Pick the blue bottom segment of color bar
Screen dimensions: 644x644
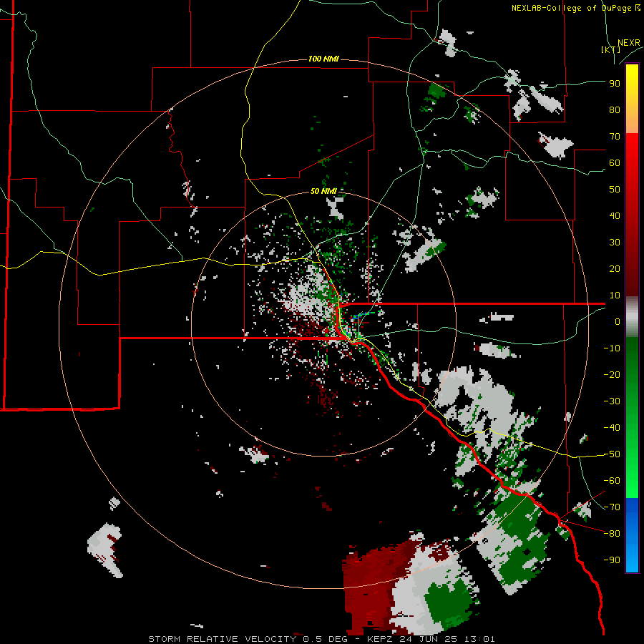click(x=632, y=535)
